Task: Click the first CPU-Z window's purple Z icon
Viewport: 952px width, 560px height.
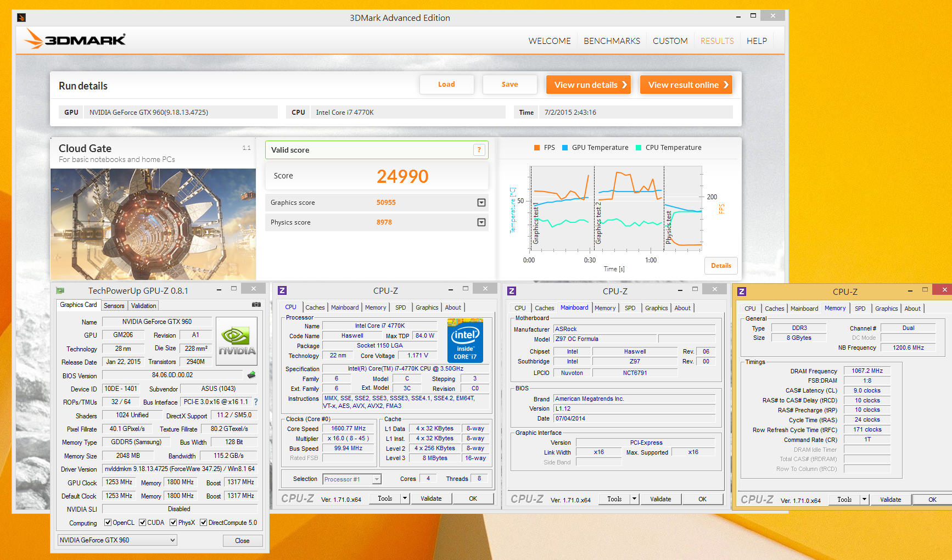Action: click(x=282, y=290)
